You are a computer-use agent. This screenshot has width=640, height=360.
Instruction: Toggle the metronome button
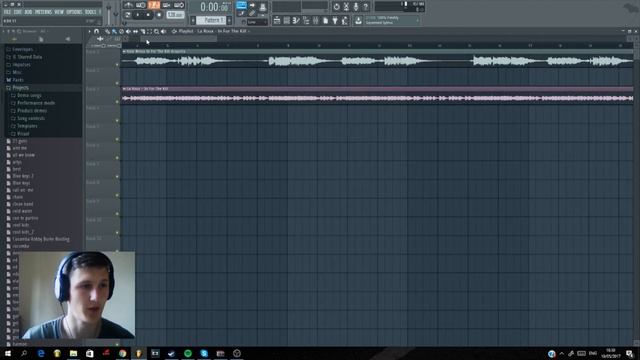(x=128, y=5)
